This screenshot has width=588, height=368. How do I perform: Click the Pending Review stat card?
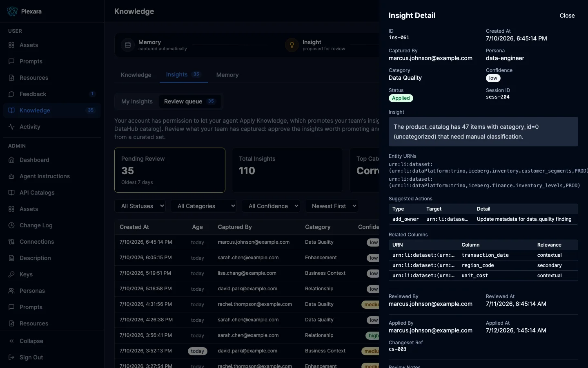(170, 170)
